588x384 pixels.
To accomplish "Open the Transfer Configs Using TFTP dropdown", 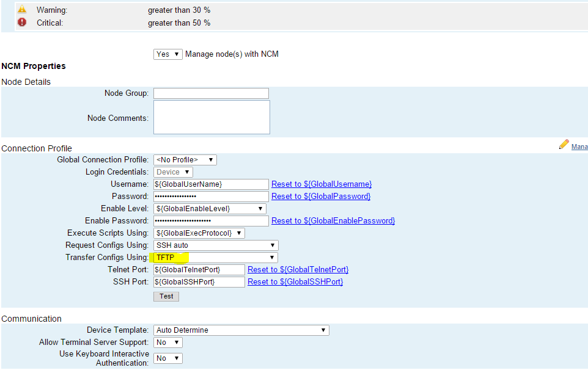I will click(x=216, y=258).
